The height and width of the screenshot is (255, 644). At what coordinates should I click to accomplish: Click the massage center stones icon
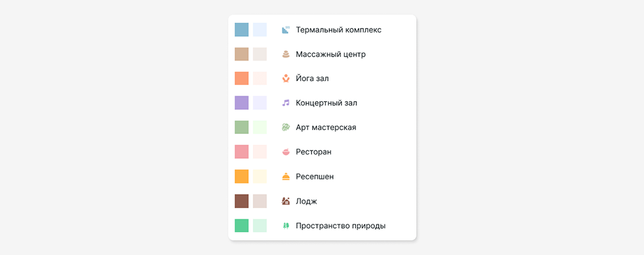point(286,54)
